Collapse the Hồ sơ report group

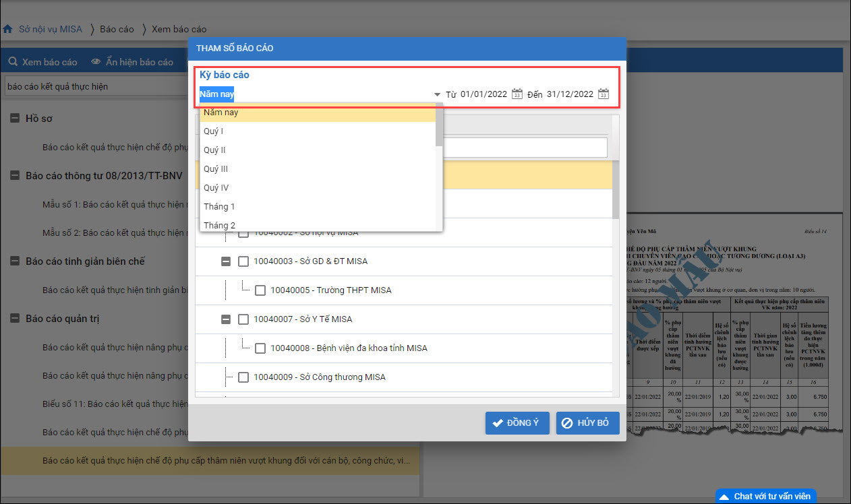pos(14,119)
